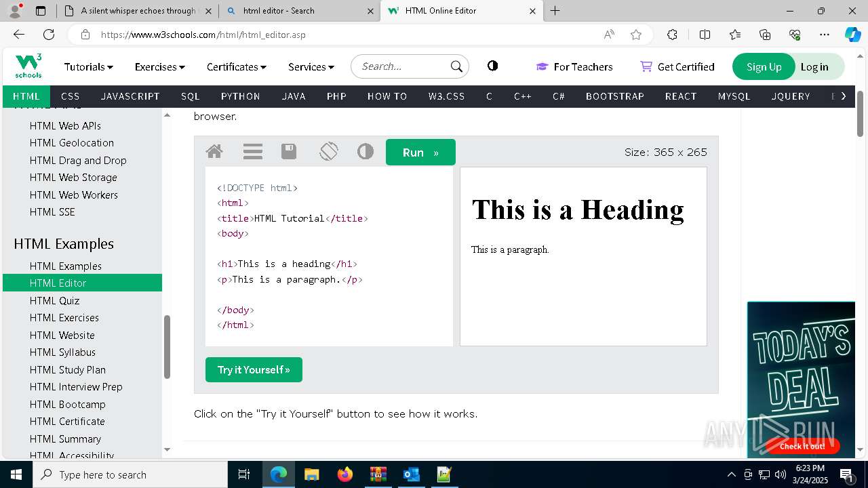Click the browser address bar URL

coord(203,35)
